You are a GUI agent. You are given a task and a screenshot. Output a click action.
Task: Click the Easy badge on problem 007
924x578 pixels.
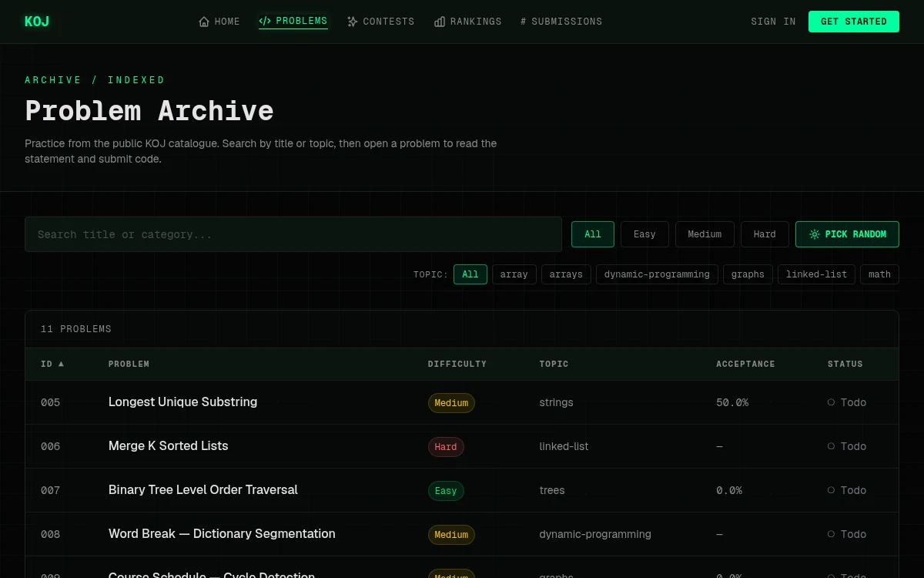[446, 491]
